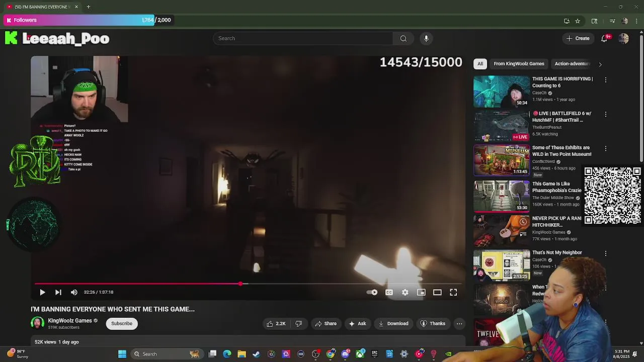This screenshot has width=644, height=362.
Task: Download the video
Action: (x=393, y=323)
